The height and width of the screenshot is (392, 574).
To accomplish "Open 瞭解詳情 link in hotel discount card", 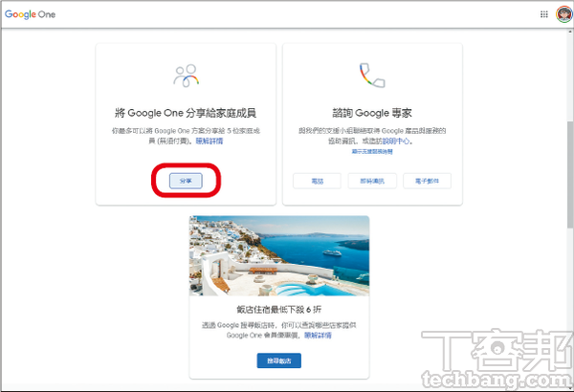I will tap(318, 335).
